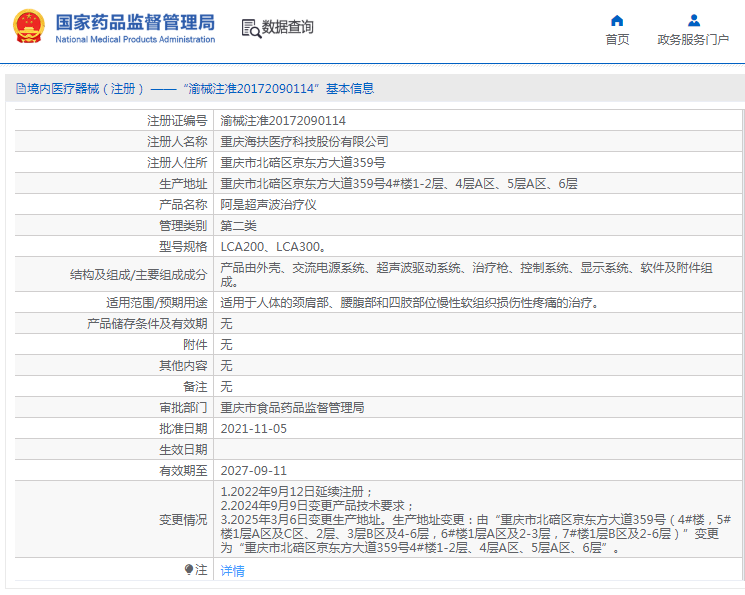Click the 无 value in 其他内容 row

tap(226, 365)
